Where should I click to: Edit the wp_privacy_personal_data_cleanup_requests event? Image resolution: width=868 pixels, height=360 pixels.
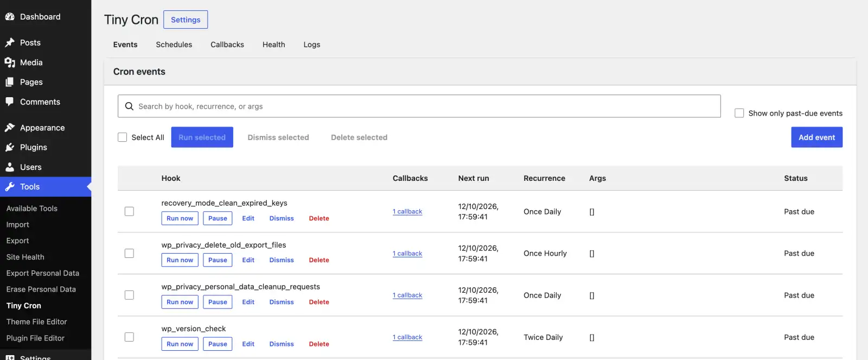tap(248, 302)
